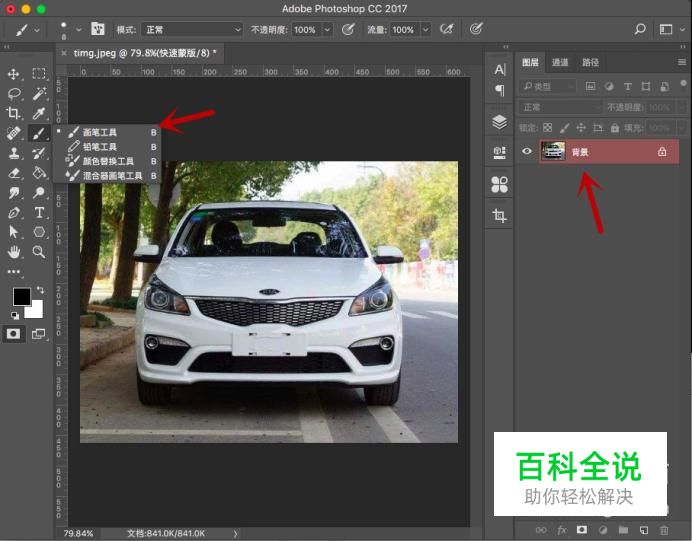Open the brush preset picker arrow
Image resolution: width=692 pixels, height=541 pixels.
point(79,30)
